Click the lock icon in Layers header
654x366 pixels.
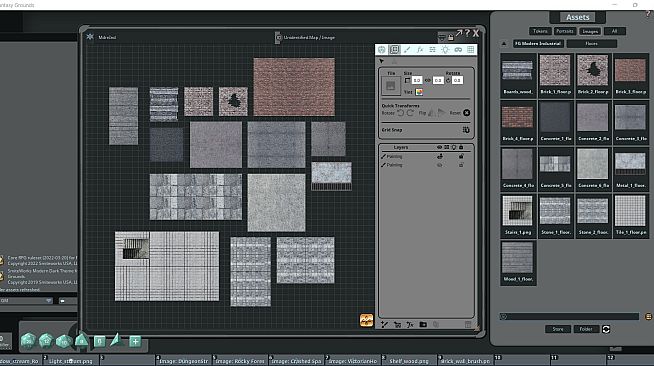461,147
